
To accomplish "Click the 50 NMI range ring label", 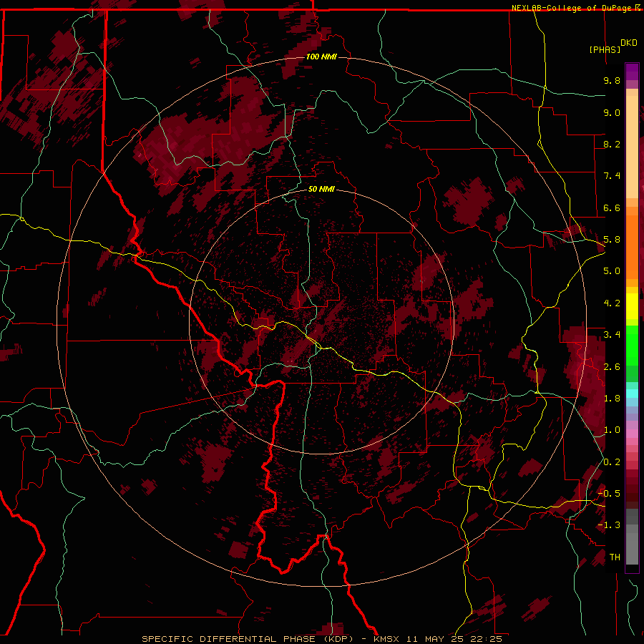I will click(x=321, y=190).
